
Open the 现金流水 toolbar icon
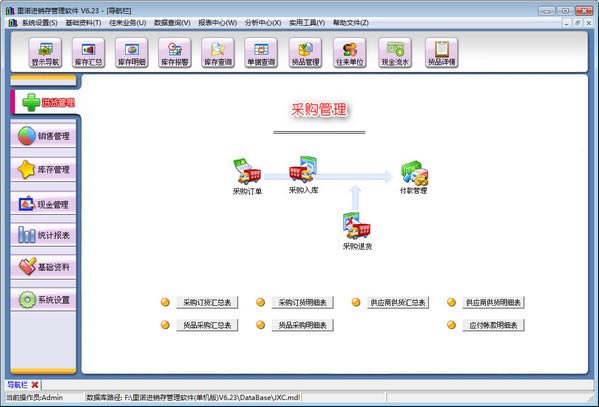coord(395,53)
